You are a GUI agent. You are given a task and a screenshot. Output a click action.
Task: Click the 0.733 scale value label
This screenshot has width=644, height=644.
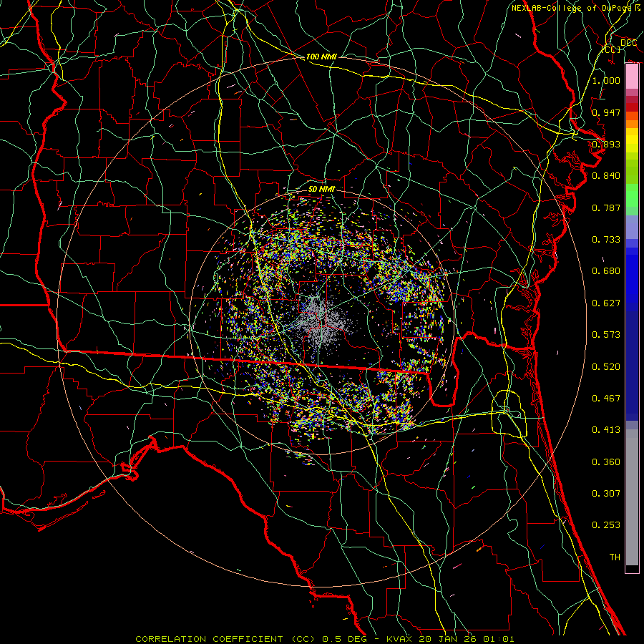[x=606, y=240]
